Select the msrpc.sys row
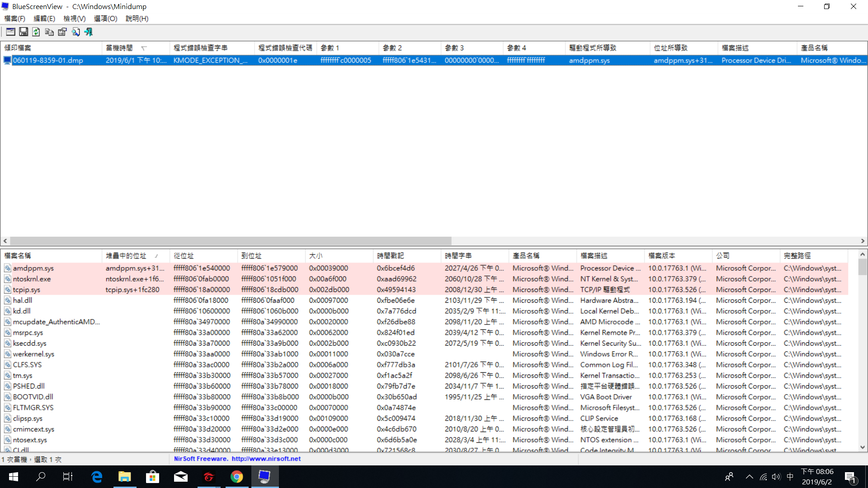The width and height of the screenshot is (868, 488). (424, 333)
